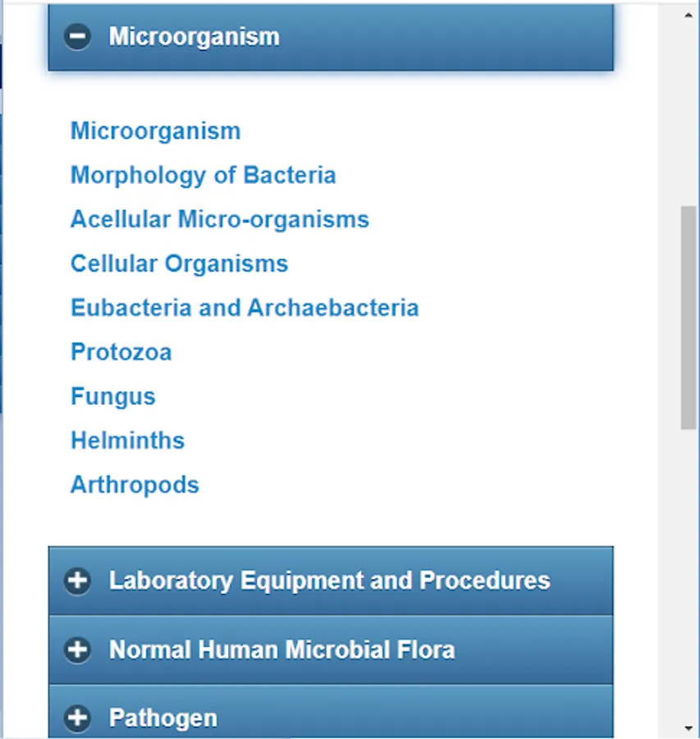Open the Fungus link
Viewport: 700px width, 739px height.
pyautogui.click(x=112, y=397)
